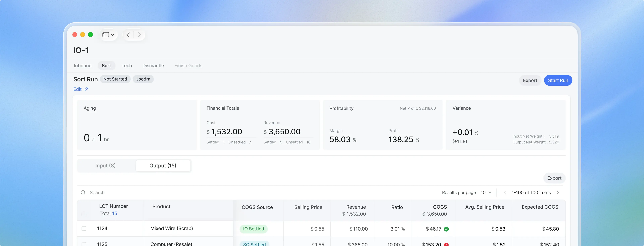Viewport: 644px width, 246px height.
Task: Click the Start Run button
Action: pyautogui.click(x=558, y=80)
